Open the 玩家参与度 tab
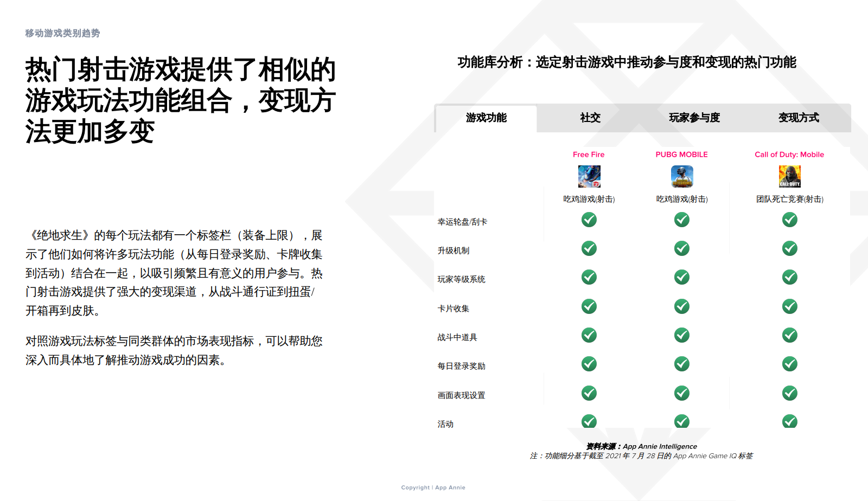868x501 pixels. tap(694, 118)
